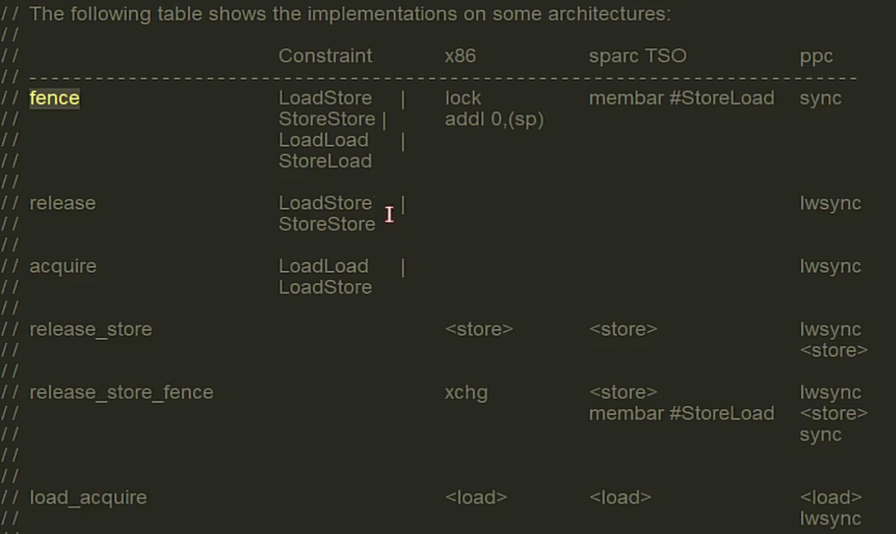Image resolution: width=896 pixels, height=534 pixels.
Task: Click the Constraint column header
Action: [325, 56]
